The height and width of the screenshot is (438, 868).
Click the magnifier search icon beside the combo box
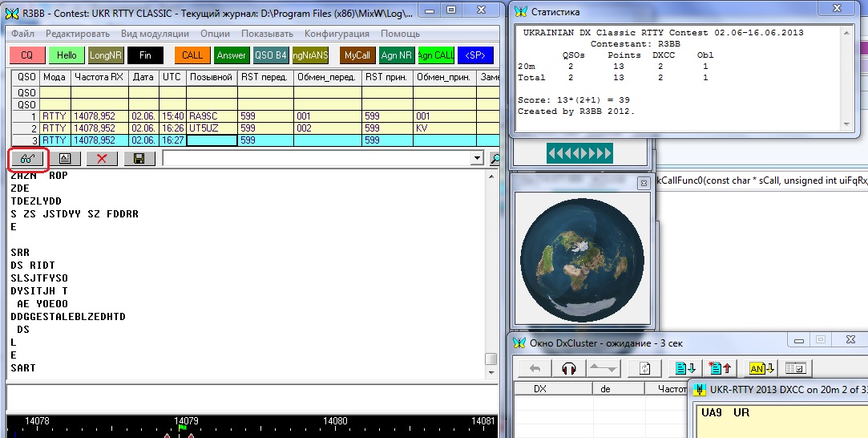(495, 159)
